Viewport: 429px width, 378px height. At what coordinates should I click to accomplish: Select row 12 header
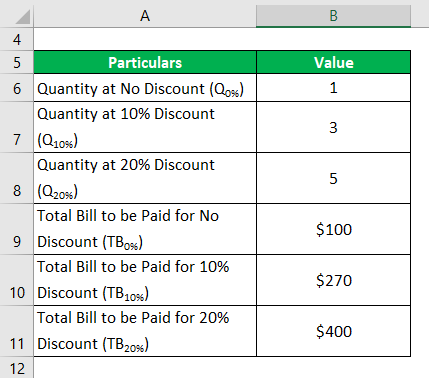17,368
